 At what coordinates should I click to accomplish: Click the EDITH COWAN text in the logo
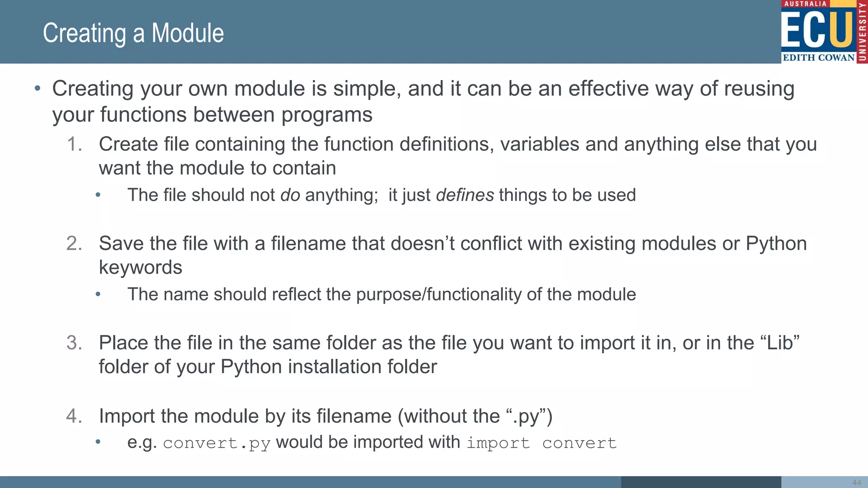coord(818,58)
